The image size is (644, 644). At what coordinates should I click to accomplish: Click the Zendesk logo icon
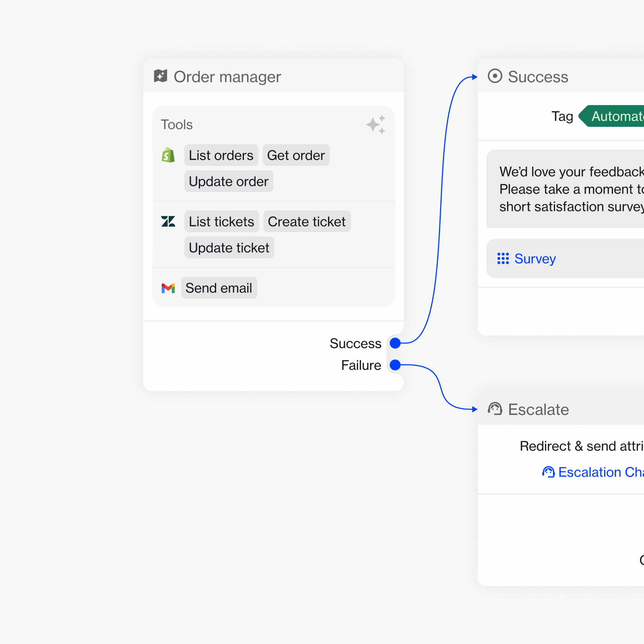[x=168, y=221]
